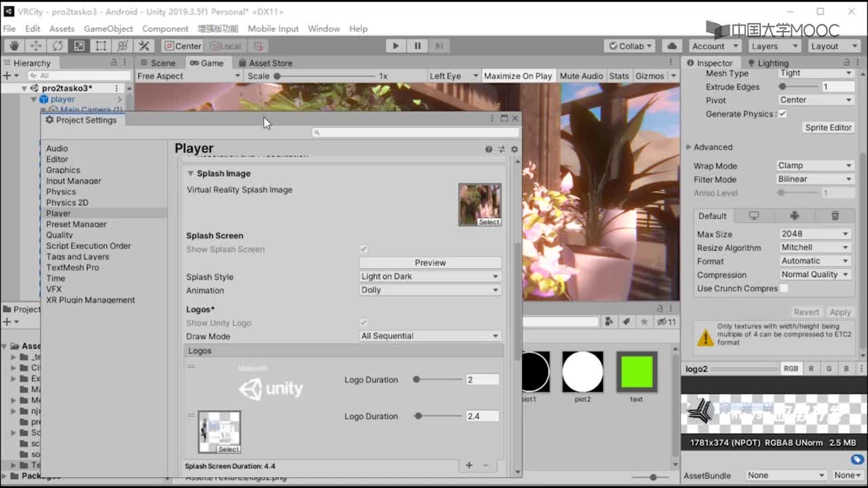
Task: Start Play mode
Action: pyautogui.click(x=396, y=45)
